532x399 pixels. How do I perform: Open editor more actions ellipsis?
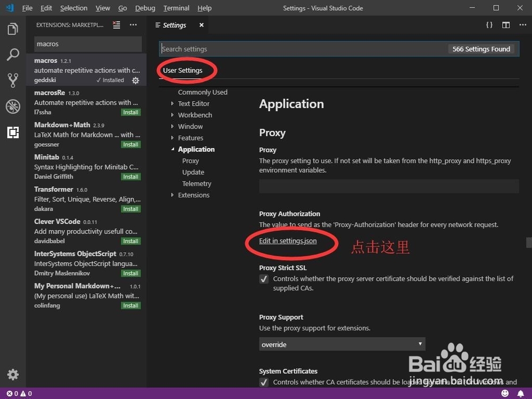tap(522, 25)
